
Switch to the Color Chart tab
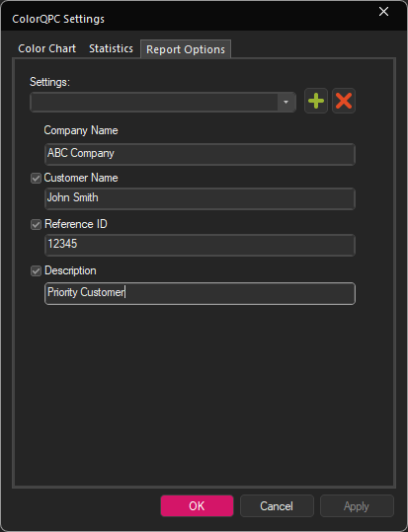pyautogui.click(x=46, y=49)
